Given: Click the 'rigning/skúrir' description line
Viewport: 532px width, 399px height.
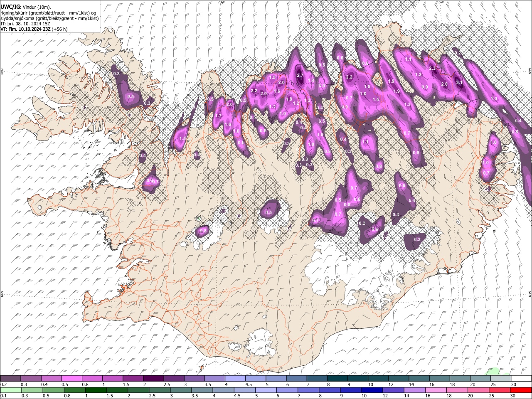Looking at the screenshot, I should pyautogui.click(x=48, y=13).
